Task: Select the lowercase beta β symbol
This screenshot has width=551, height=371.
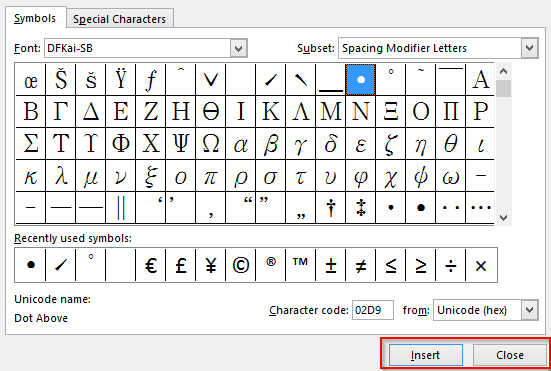Action: tap(271, 143)
